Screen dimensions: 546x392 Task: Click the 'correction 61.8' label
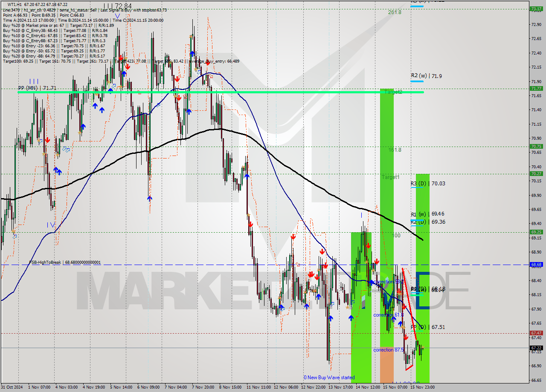(x=389, y=315)
